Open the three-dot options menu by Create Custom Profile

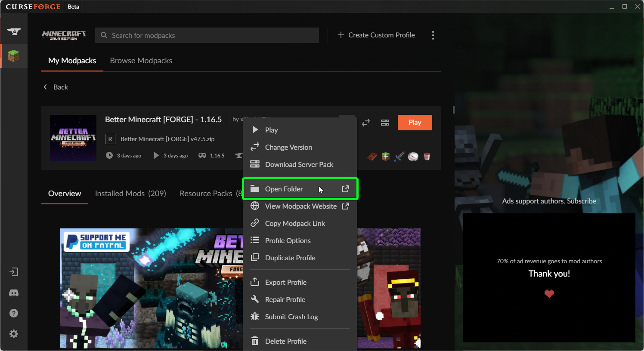pyautogui.click(x=433, y=35)
